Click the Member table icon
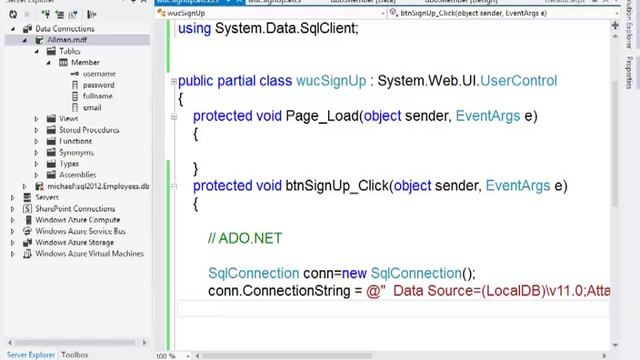The height and width of the screenshot is (360, 640). point(63,62)
